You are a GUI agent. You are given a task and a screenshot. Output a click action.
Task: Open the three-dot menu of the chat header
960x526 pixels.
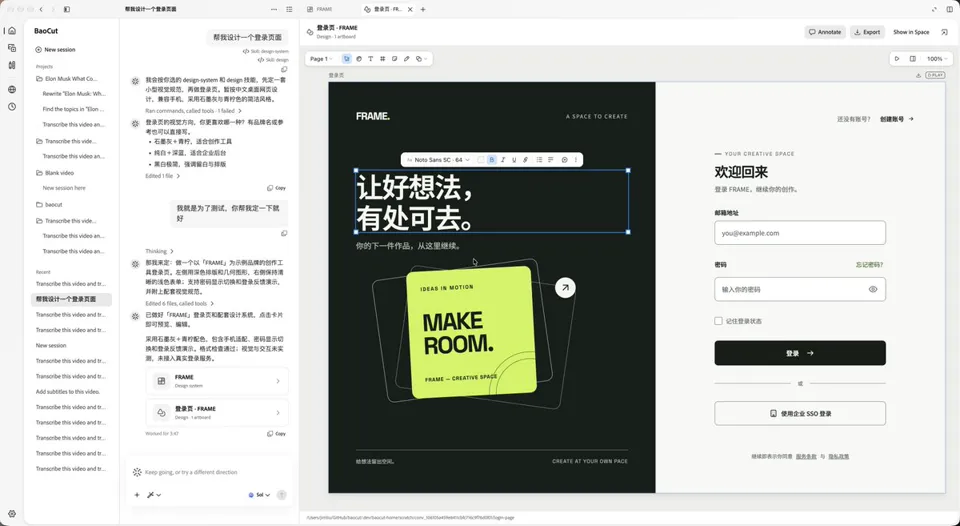[274, 9]
